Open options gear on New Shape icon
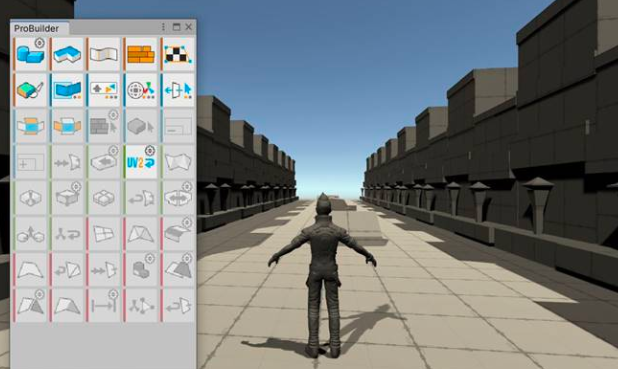This screenshot has width=618, height=369. [39, 43]
